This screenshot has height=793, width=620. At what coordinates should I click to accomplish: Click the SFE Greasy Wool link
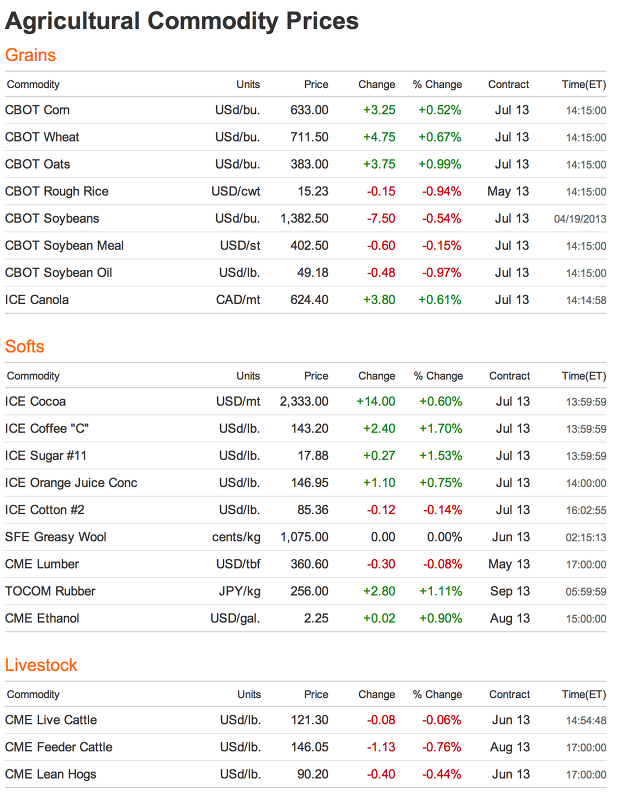pos(55,537)
